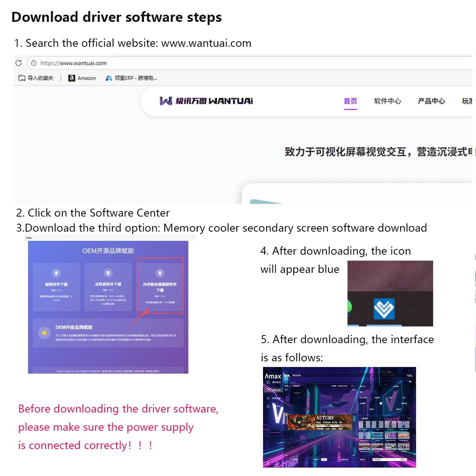Click the 领星ERP - 跨境电 bookmark label
This screenshot has height=476, width=476.
[136, 78]
